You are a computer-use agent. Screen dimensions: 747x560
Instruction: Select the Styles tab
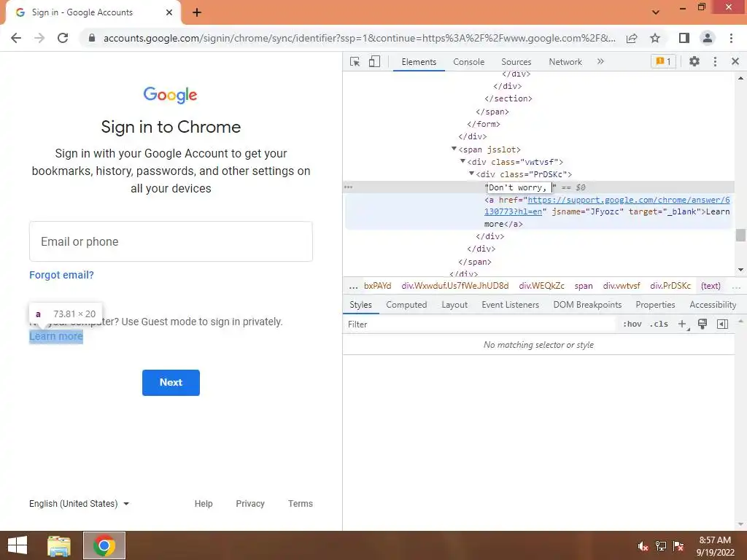tap(360, 305)
